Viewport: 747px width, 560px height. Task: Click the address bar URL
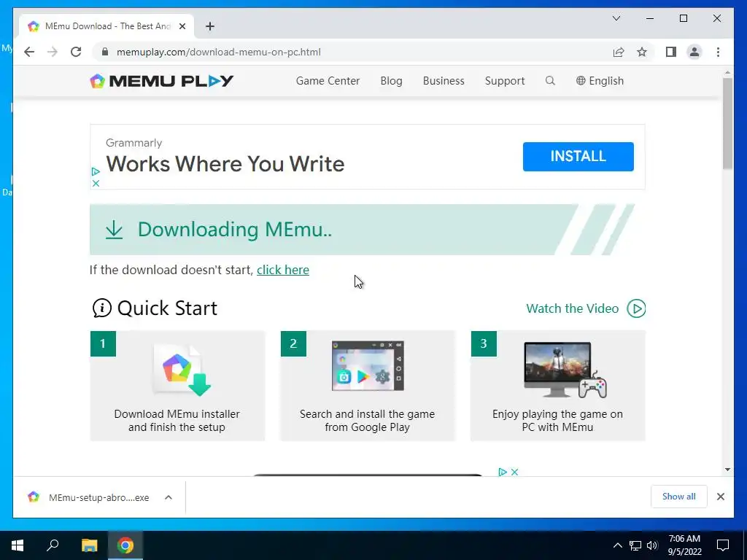(x=218, y=52)
